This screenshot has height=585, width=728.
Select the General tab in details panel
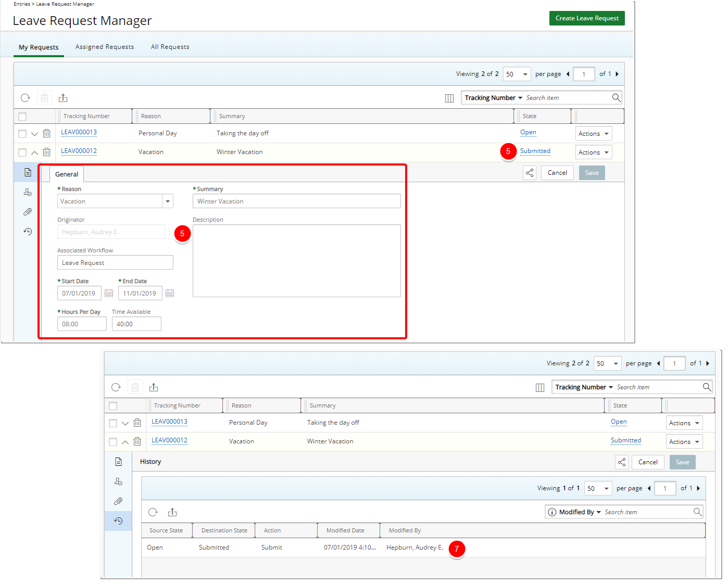[x=67, y=174]
